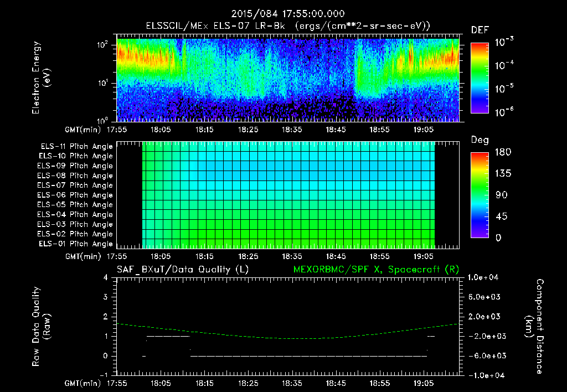
Task: Select the ELS-06 Pitch Angle row label
Action: [75, 195]
